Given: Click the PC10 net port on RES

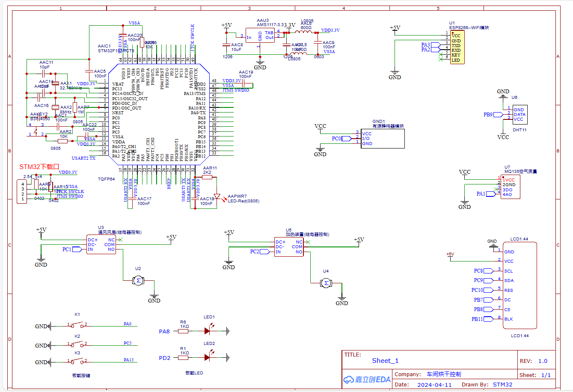Looking at the screenshot, I should (x=489, y=290).
